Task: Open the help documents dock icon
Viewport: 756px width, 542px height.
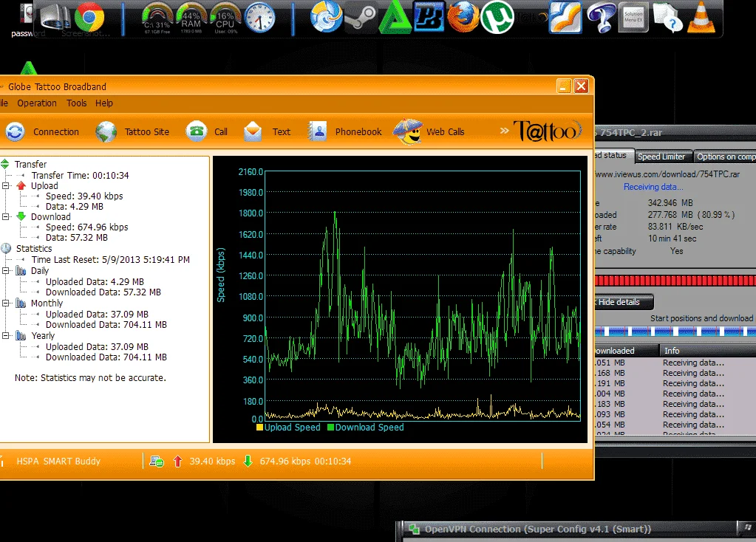Action: 668,17
